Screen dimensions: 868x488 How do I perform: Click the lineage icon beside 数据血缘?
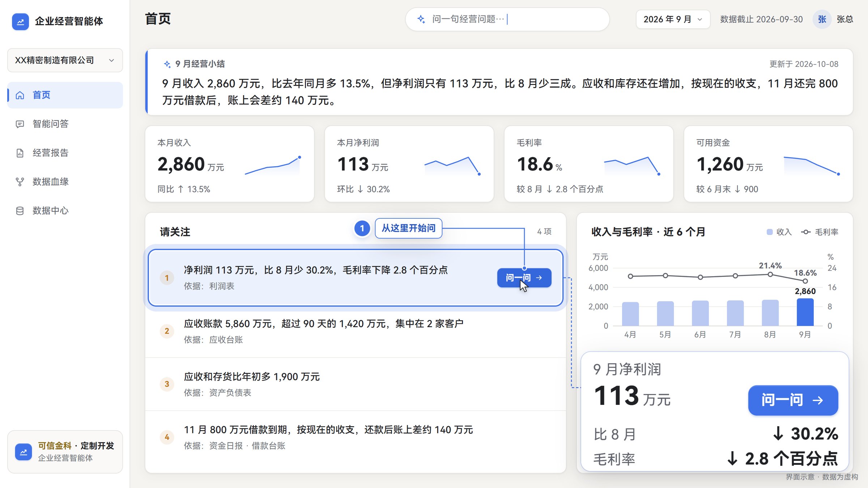[x=20, y=182]
